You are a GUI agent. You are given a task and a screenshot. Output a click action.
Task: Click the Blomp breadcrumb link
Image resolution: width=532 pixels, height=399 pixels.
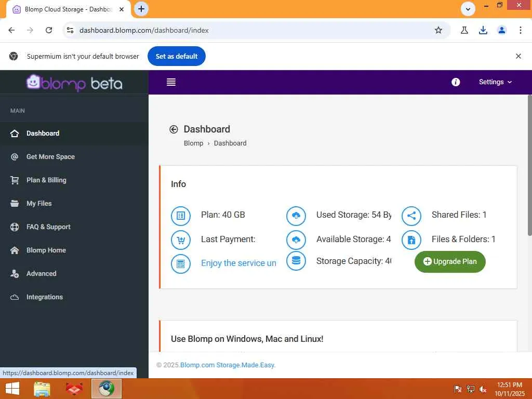(x=193, y=143)
